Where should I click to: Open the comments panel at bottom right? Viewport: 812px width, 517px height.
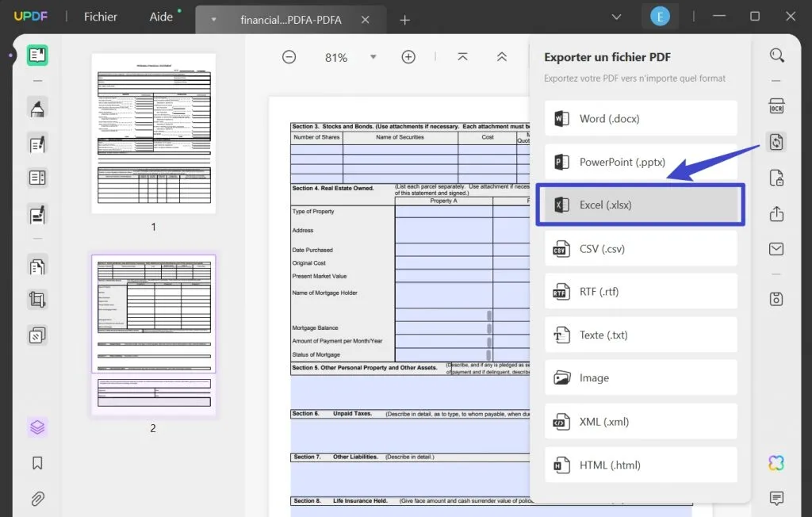pos(776,498)
